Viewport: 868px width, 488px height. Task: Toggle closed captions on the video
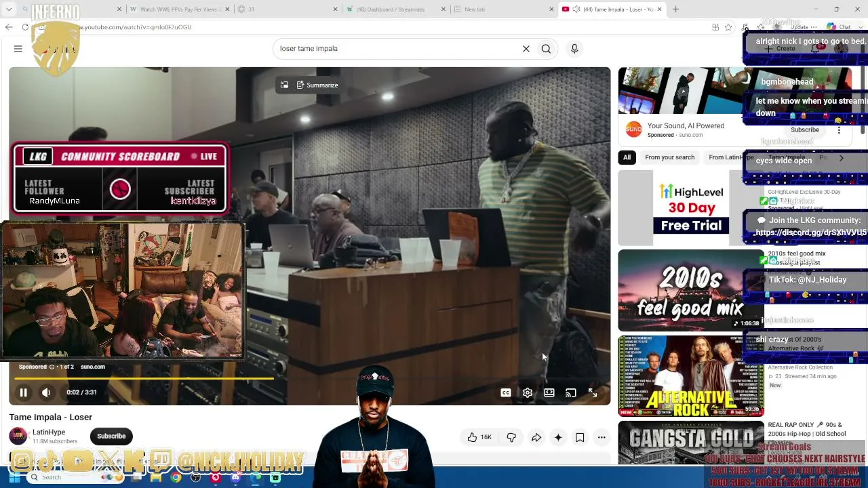tap(506, 392)
